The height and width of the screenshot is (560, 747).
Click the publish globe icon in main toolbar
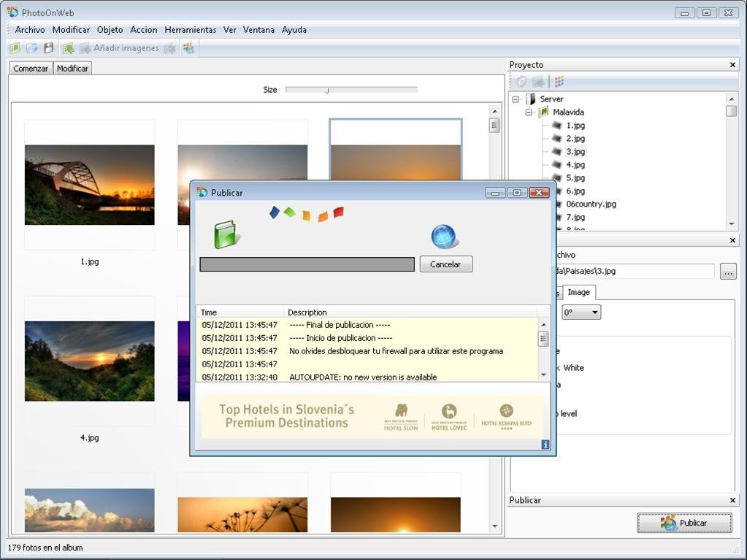[x=189, y=48]
